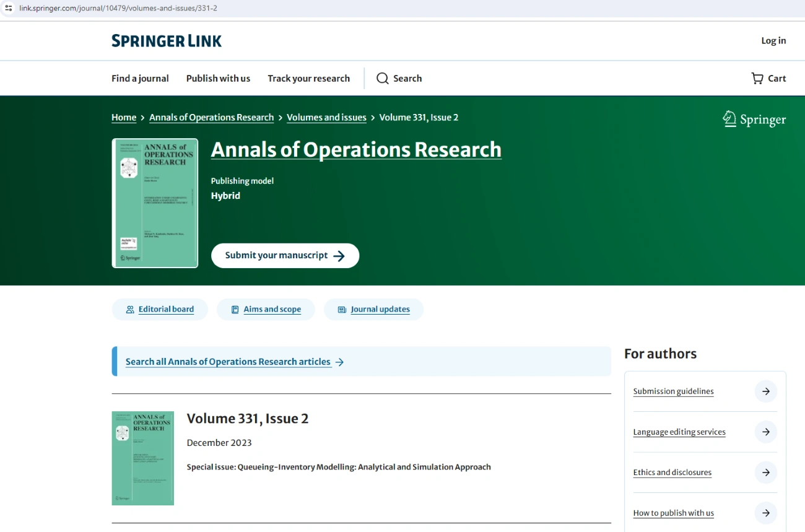Click the Cart label
The image size is (805, 532).
[777, 78]
